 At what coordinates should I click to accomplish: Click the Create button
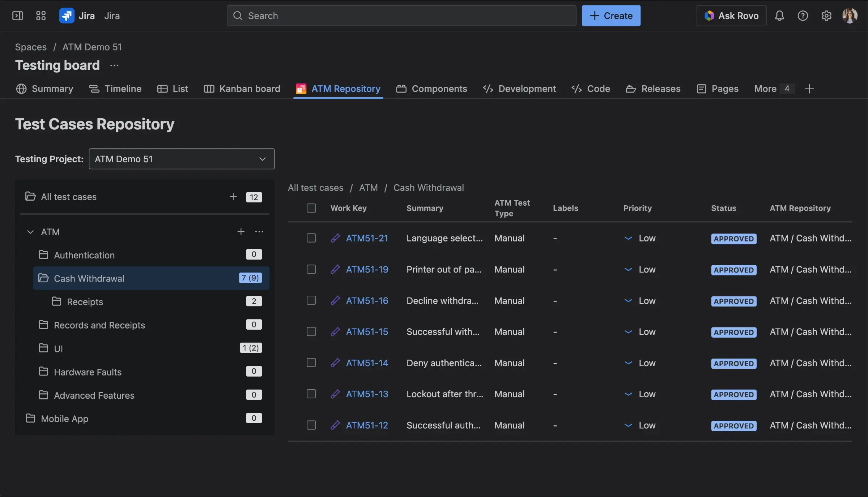click(x=611, y=16)
